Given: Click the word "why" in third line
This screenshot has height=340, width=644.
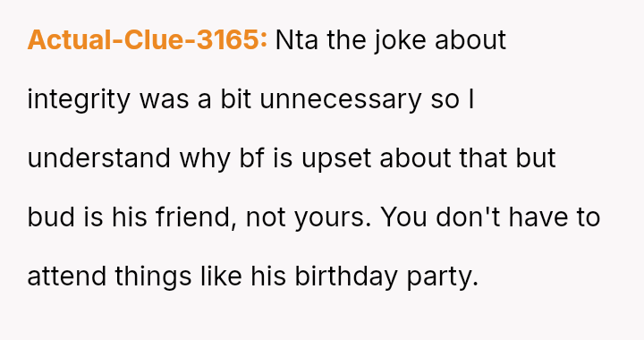Looking at the screenshot, I should [205, 159].
